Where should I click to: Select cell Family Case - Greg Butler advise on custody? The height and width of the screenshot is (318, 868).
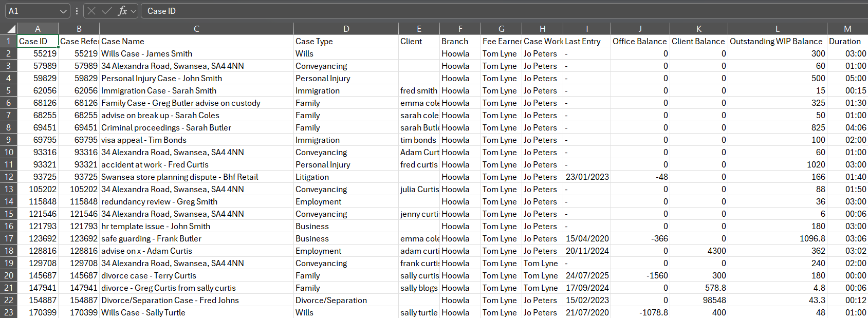pos(196,103)
